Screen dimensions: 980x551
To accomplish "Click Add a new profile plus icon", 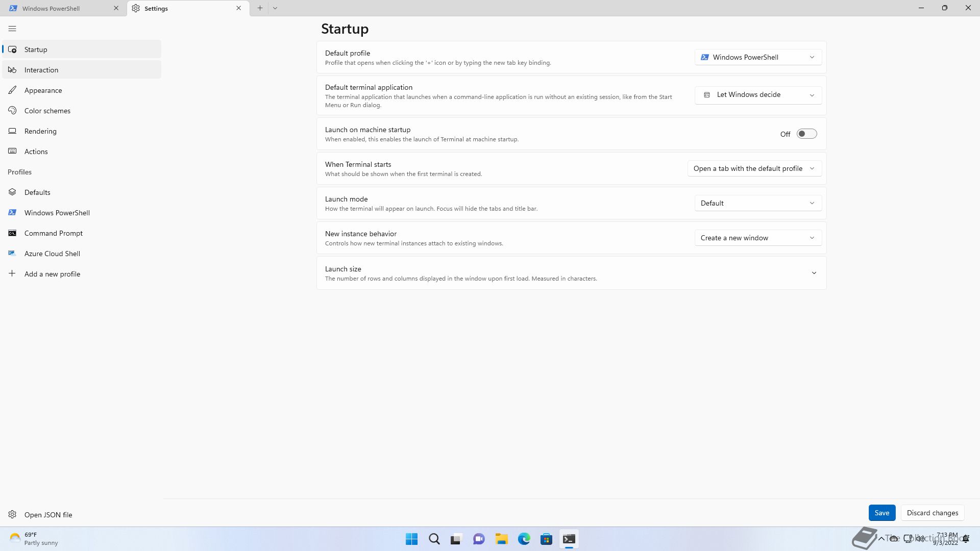I will coord(12,274).
